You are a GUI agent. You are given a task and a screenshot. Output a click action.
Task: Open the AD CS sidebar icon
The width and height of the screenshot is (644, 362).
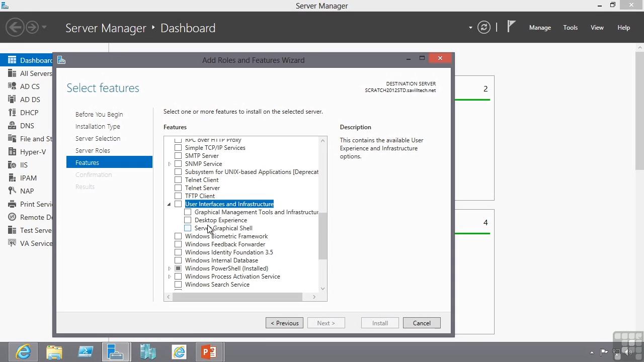(12, 86)
